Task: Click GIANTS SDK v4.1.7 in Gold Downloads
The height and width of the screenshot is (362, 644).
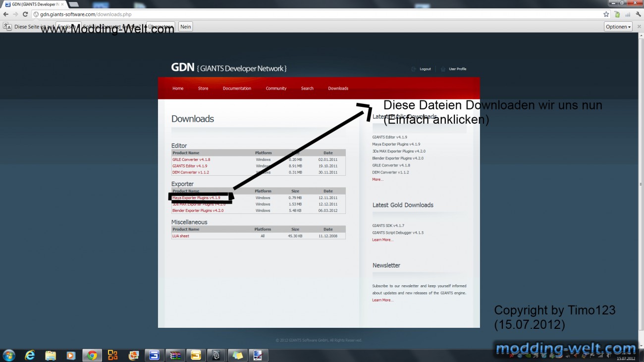Action: 388,226
